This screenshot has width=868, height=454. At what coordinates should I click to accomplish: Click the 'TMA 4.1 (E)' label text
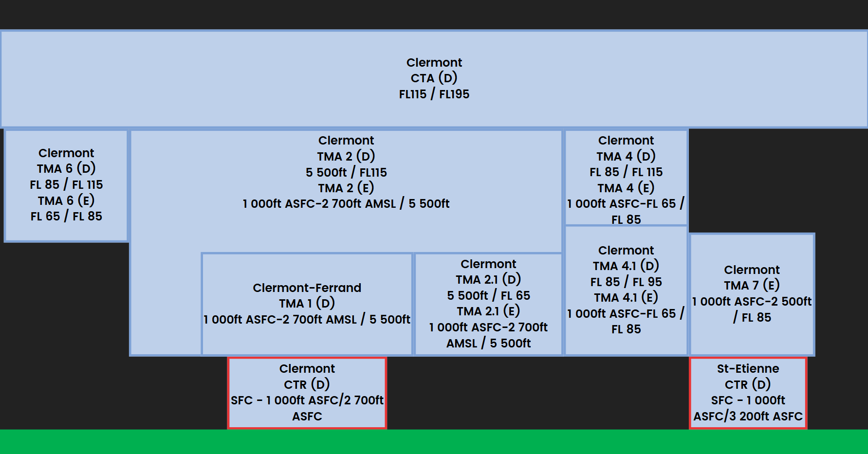click(626, 297)
